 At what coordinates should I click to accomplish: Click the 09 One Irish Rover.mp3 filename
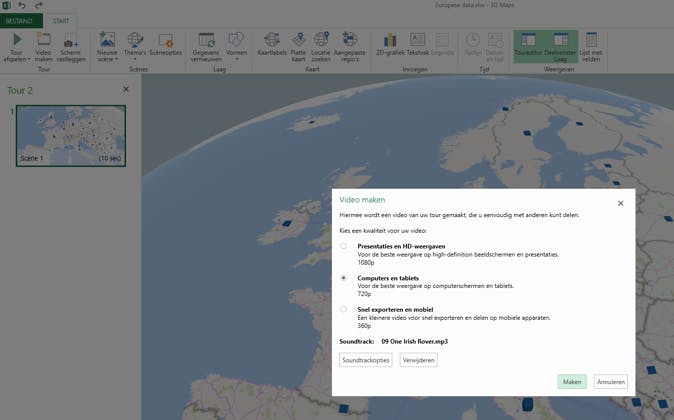click(x=415, y=341)
